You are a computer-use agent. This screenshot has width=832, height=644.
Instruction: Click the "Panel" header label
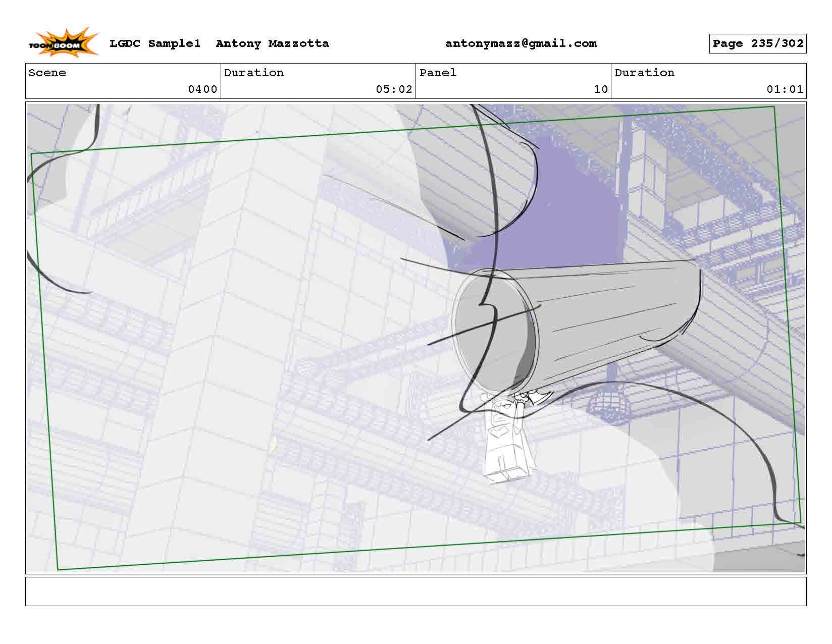438,73
